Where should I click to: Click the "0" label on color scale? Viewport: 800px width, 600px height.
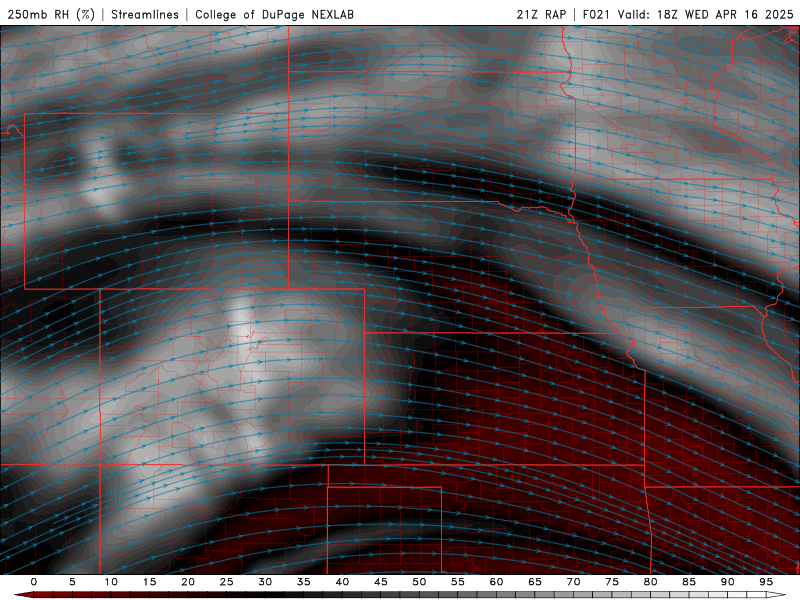click(34, 582)
